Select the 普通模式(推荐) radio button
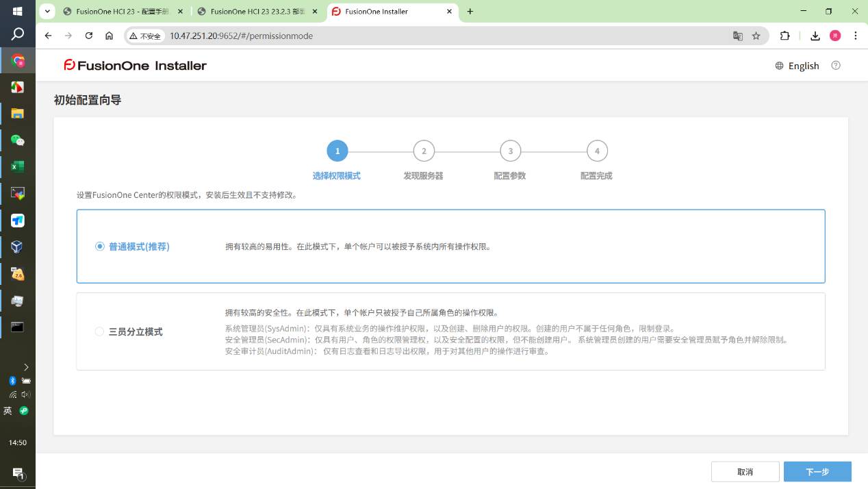 pos(100,247)
